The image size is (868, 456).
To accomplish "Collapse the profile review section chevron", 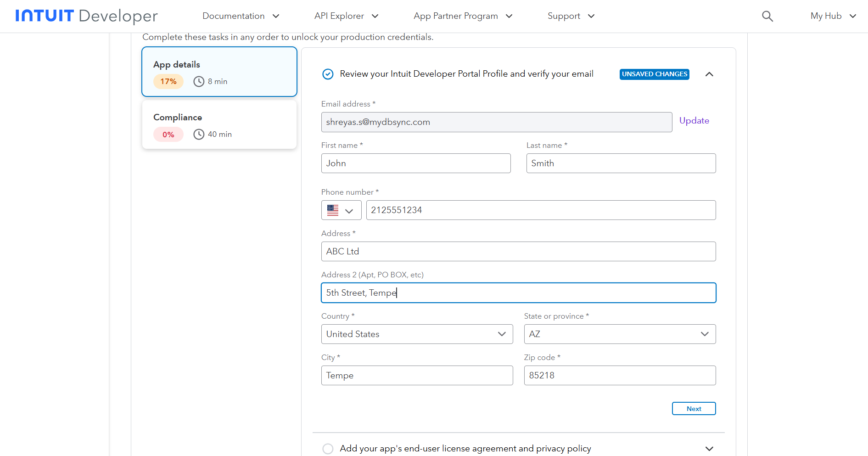I will (709, 74).
